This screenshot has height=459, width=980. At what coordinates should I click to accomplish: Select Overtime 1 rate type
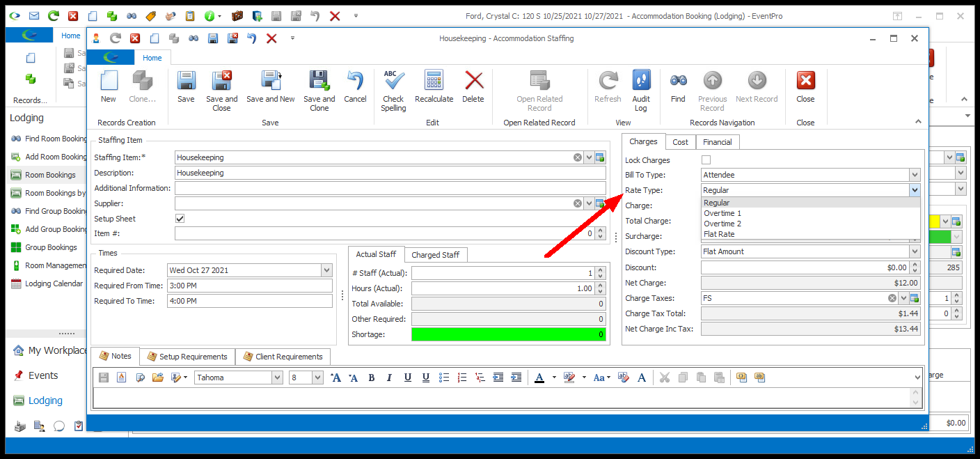click(811, 213)
